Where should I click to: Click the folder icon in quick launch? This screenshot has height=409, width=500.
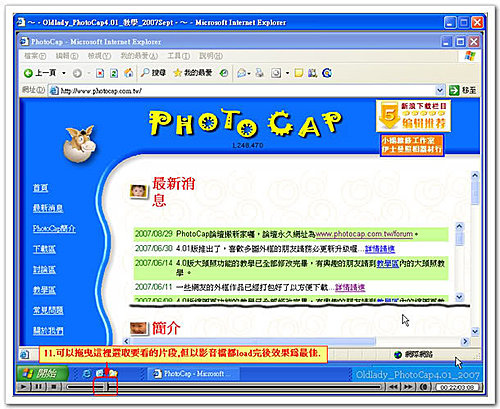(113, 373)
